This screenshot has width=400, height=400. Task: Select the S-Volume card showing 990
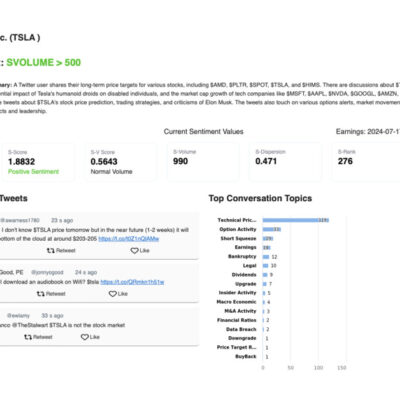click(x=203, y=162)
